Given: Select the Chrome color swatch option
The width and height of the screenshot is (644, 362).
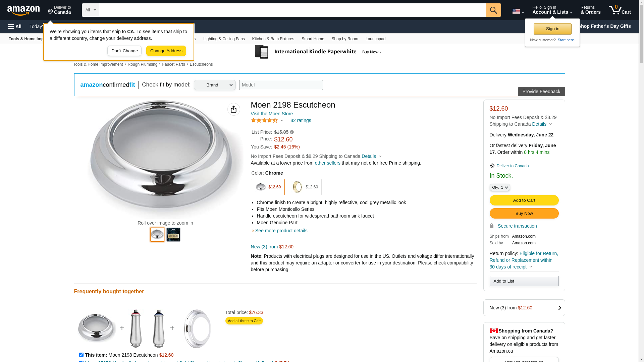Looking at the screenshot, I should pyautogui.click(x=268, y=187).
